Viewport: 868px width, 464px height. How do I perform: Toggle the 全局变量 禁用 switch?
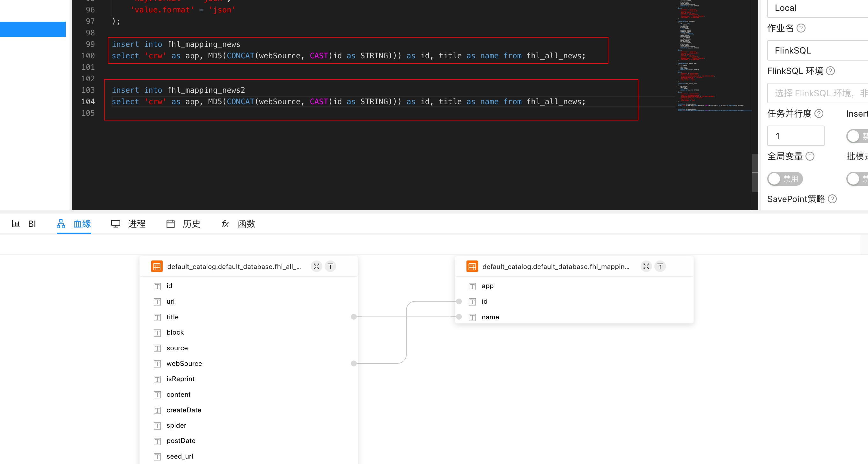(x=785, y=179)
